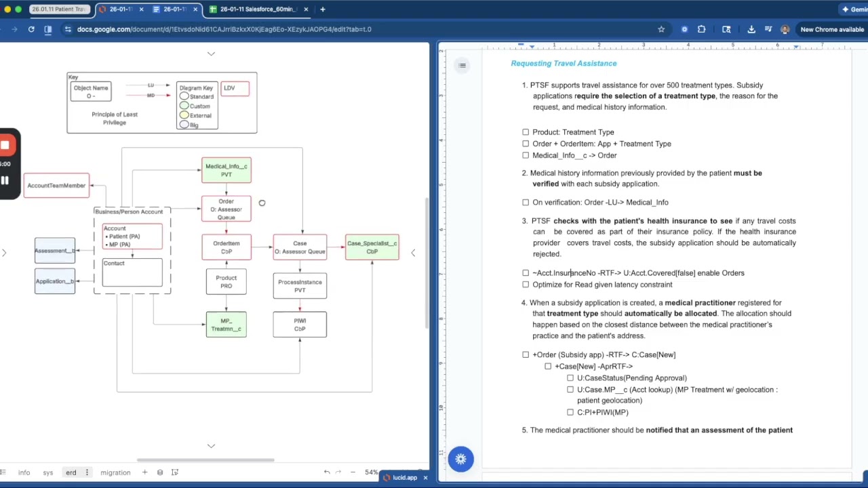Image resolution: width=868 pixels, height=488 pixels.
Task: Close the Salesforce_60min Sheets tab
Action: 306,9
